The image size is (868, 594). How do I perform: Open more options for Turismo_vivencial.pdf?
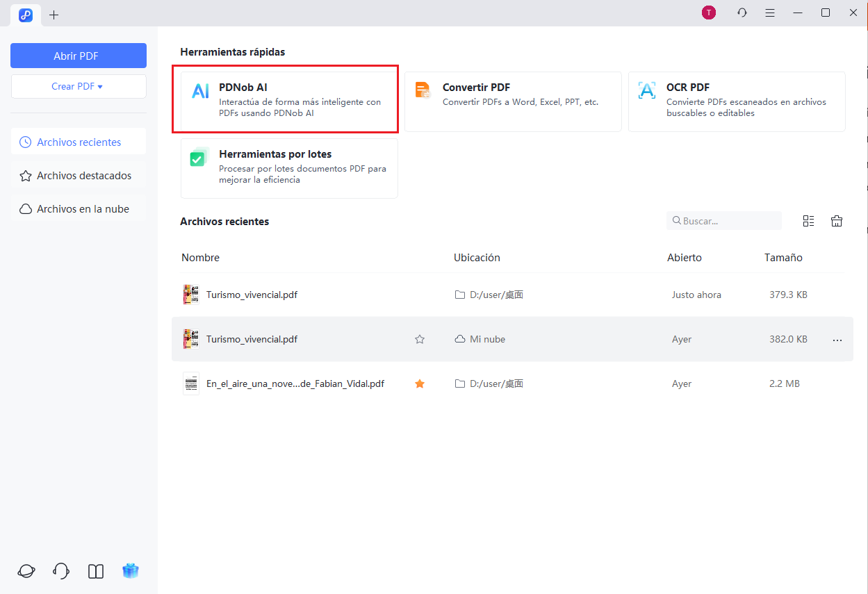point(837,340)
